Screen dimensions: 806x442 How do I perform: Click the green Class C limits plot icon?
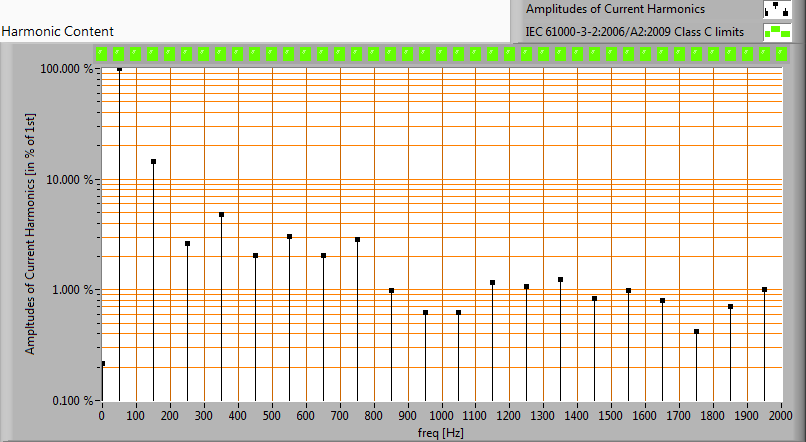(x=776, y=32)
